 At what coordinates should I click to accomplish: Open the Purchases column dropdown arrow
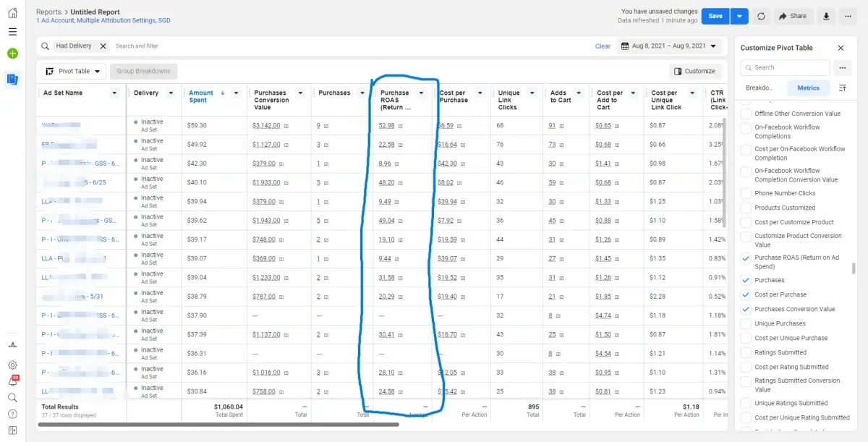click(362, 93)
